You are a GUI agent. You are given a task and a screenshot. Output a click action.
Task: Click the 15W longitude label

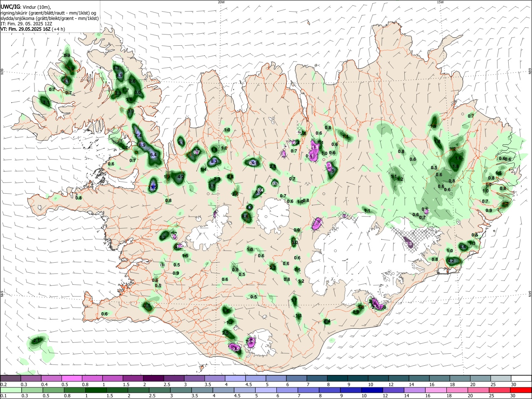440,2
